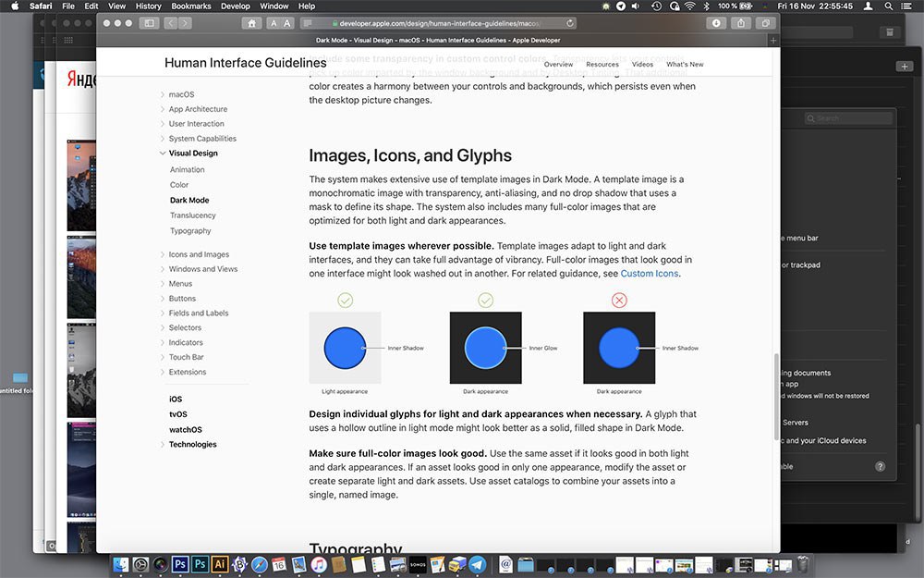Screen dimensions: 924x578
Task: Open the Overview tab link
Action: (x=558, y=65)
